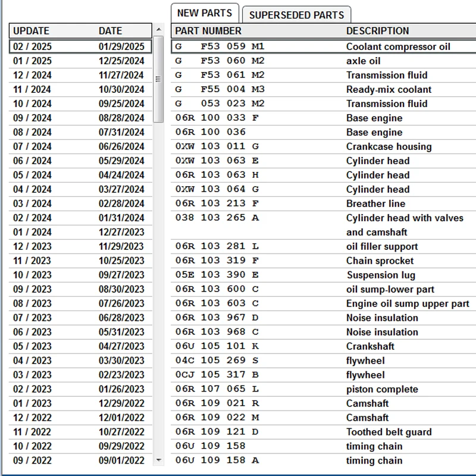The width and height of the screenshot is (476, 476).
Task: Select part 06R 103 319 F Chain sprocket
Action: pyautogui.click(x=324, y=261)
